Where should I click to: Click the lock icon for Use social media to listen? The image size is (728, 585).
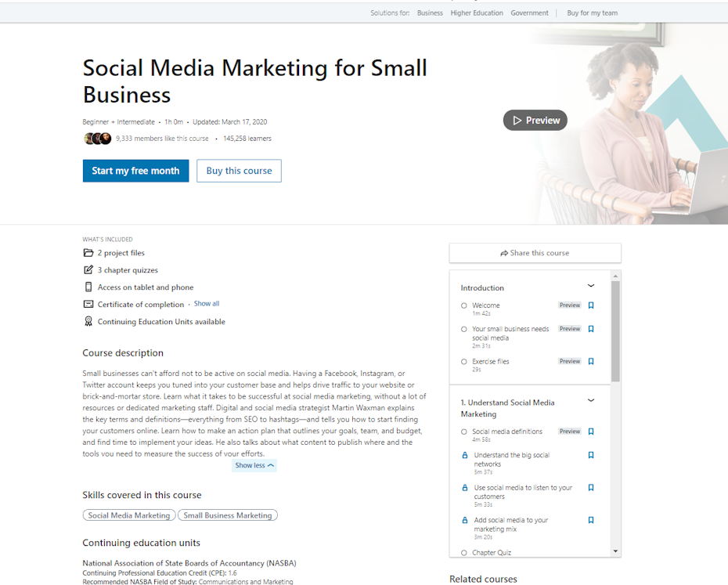pyautogui.click(x=465, y=488)
